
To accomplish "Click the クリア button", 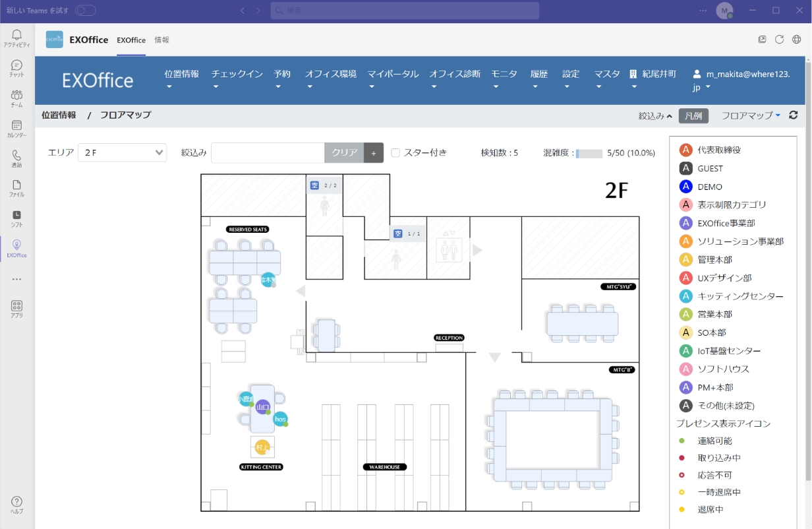I will click(344, 152).
